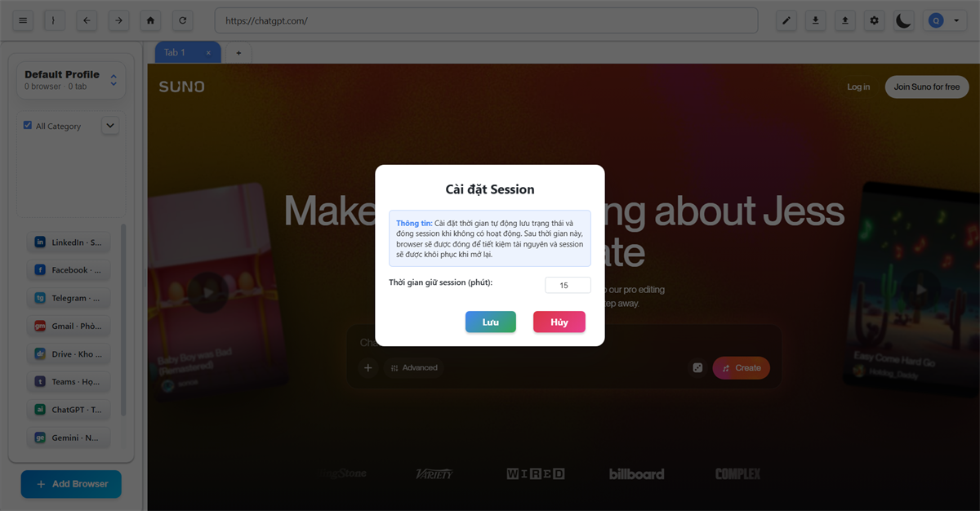Click the dice randomize icon
980x511 pixels.
697,368
